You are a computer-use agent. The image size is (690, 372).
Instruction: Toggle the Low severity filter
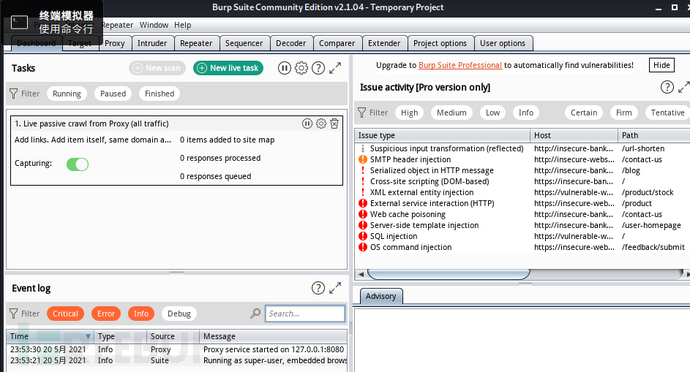[492, 113]
